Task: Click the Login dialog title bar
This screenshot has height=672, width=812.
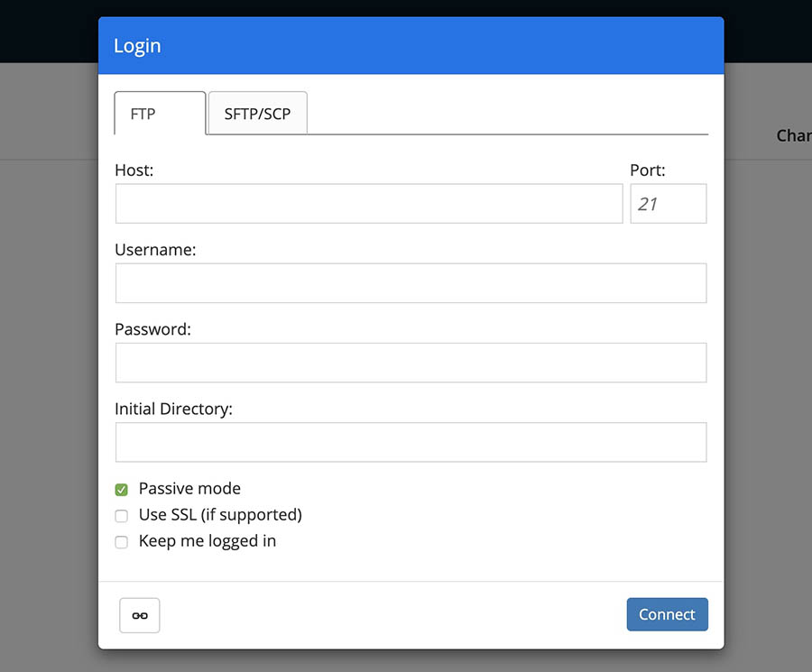Action: tap(411, 45)
